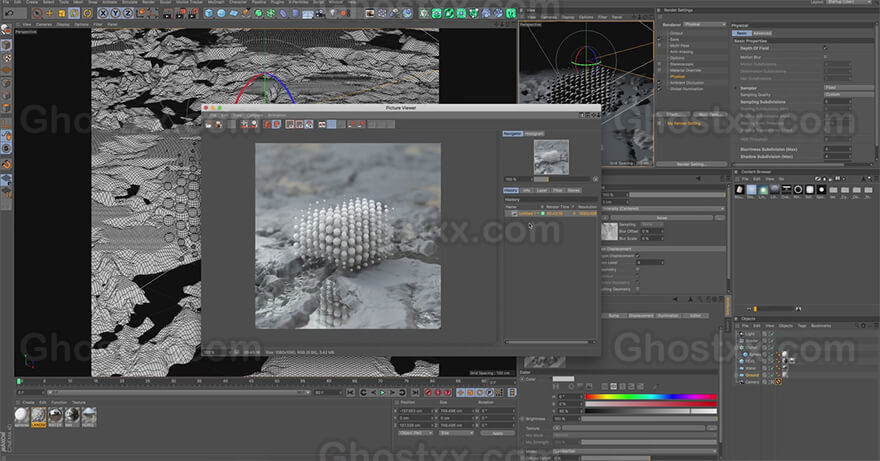Click the navigator preview thumbnail

point(551,157)
